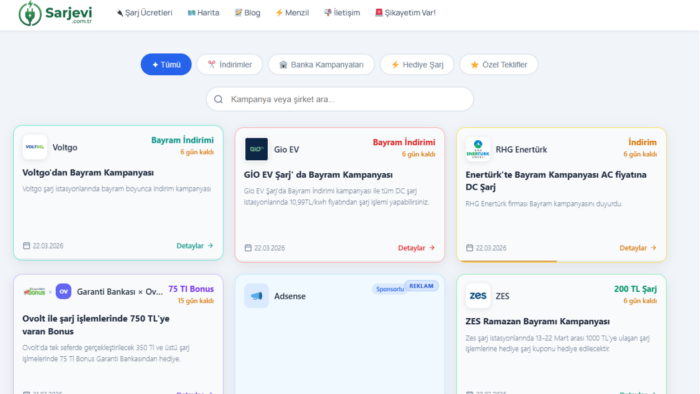Click the Gio EV logo

(x=256, y=149)
